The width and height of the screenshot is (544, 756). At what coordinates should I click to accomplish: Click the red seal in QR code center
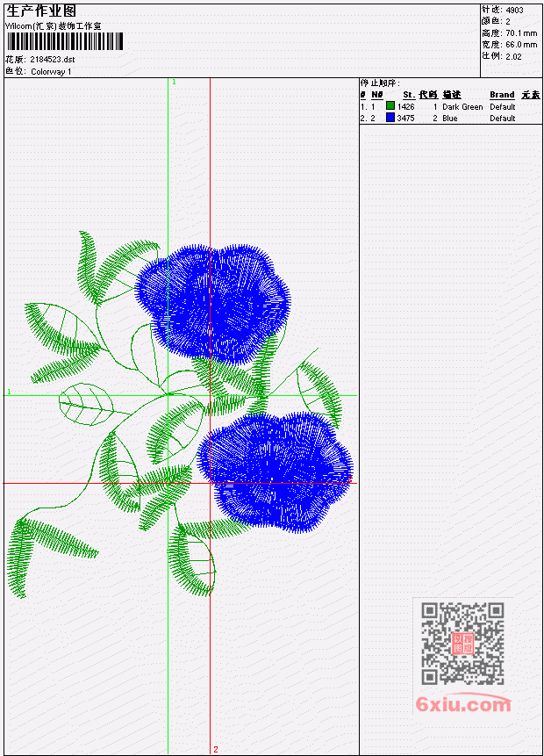[x=462, y=644]
